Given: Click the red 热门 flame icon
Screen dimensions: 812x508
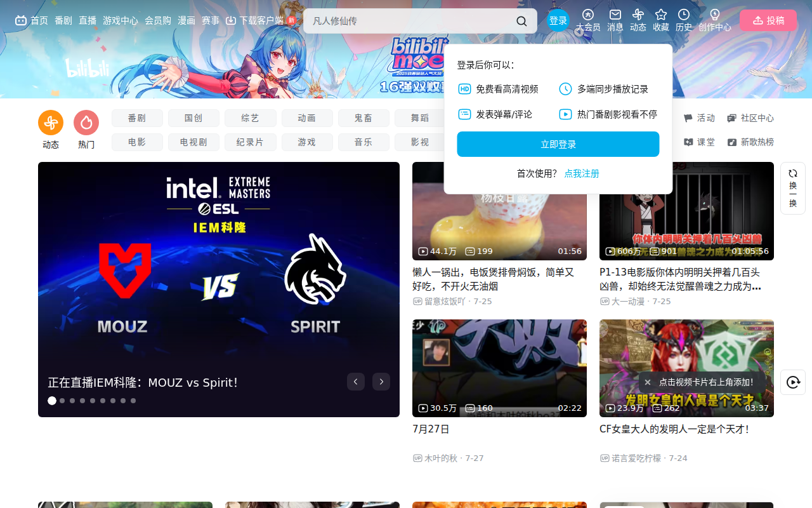Looking at the screenshot, I should (x=86, y=123).
